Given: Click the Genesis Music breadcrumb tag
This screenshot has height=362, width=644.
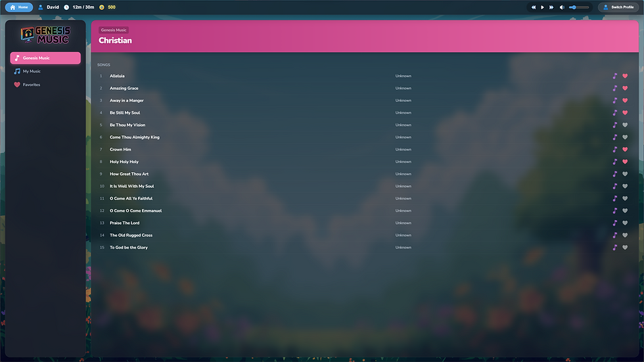Looking at the screenshot, I should tap(114, 30).
